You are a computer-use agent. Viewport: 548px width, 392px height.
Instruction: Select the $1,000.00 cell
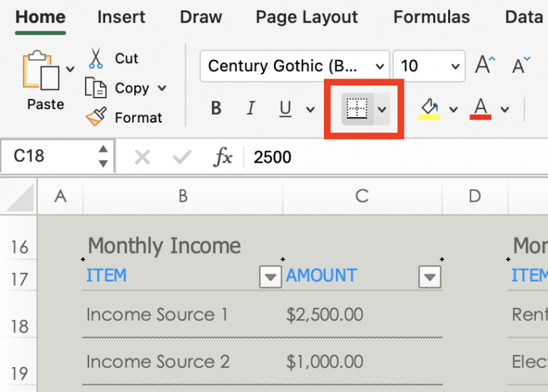pos(362,361)
